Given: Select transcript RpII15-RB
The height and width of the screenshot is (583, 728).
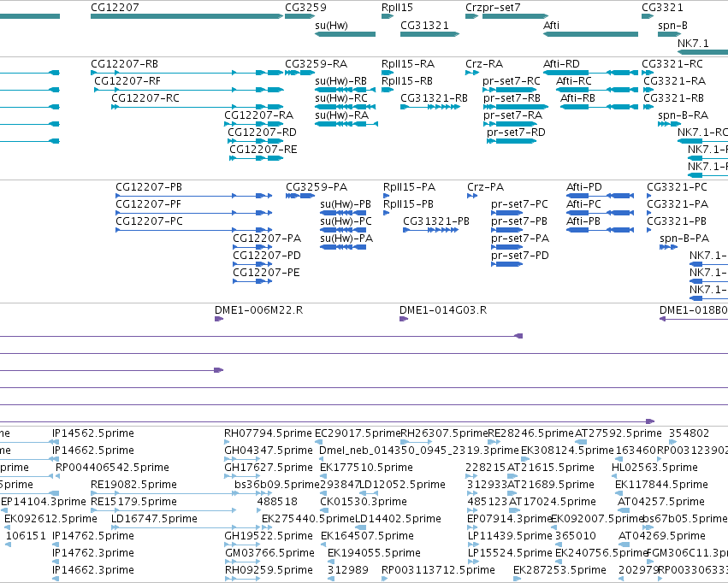Looking at the screenshot, I should coord(388,90).
